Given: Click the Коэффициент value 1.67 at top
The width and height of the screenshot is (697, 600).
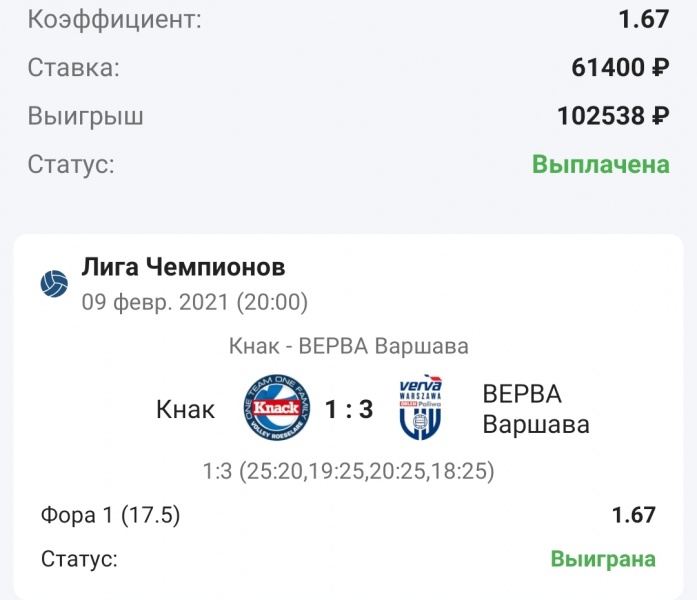Looking at the screenshot, I should pos(644,19).
